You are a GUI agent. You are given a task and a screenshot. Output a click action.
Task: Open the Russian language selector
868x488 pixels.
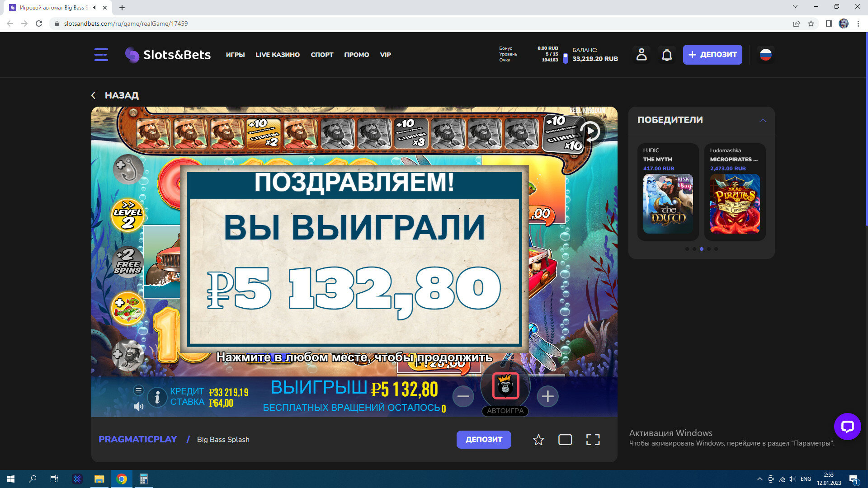tap(765, 55)
